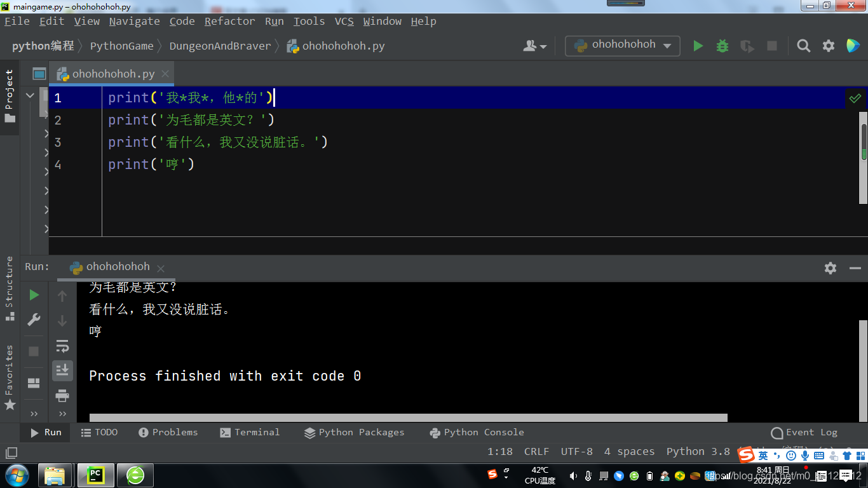This screenshot has height=488, width=868.
Task: Open Search Everywhere magnifier icon
Action: (x=804, y=46)
